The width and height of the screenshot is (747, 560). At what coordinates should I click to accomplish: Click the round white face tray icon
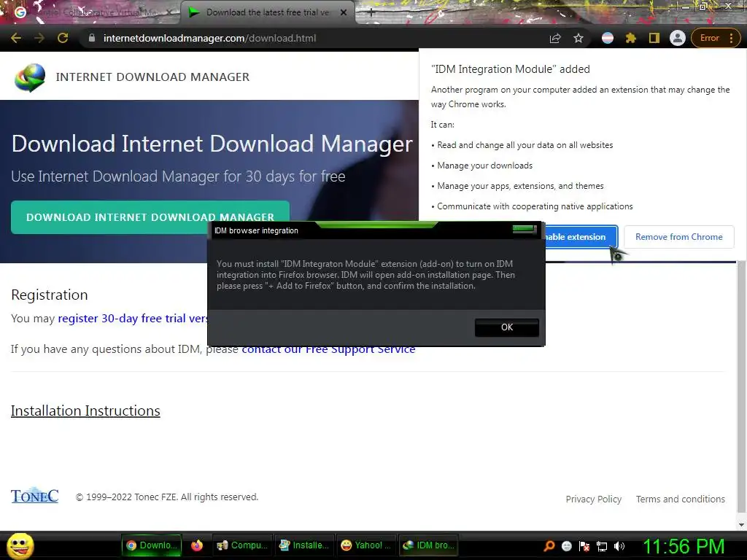tap(566, 546)
